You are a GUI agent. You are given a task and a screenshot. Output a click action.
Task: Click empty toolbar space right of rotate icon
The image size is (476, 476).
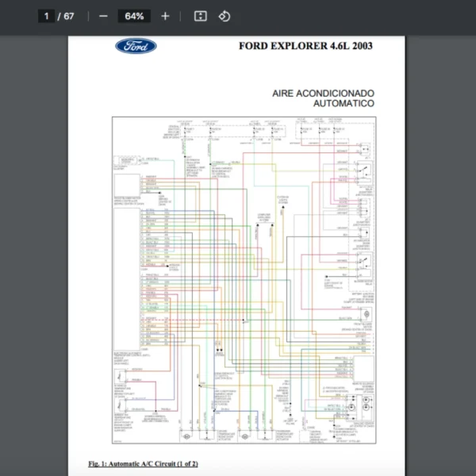[x=357, y=16]
